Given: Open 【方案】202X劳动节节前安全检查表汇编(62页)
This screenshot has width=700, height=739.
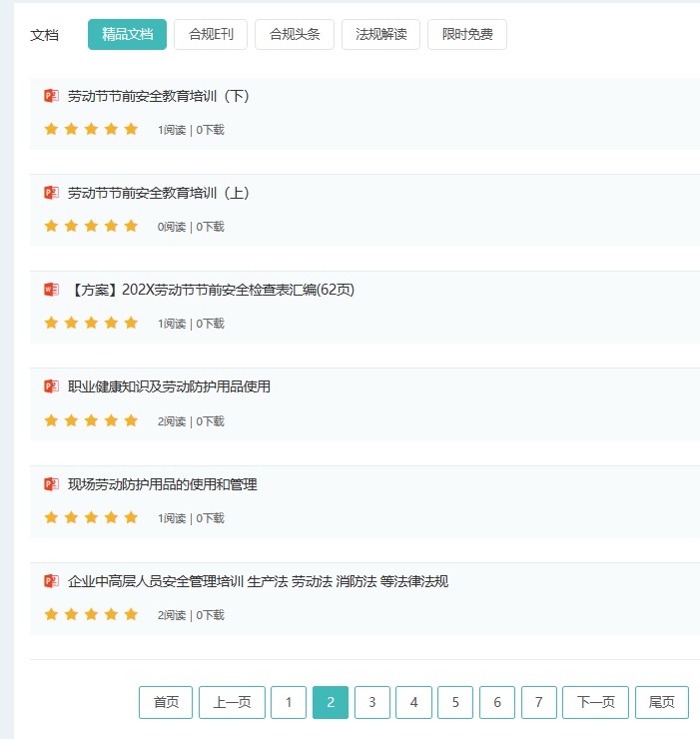Looking at the screenshot, I should coord(212,290).
